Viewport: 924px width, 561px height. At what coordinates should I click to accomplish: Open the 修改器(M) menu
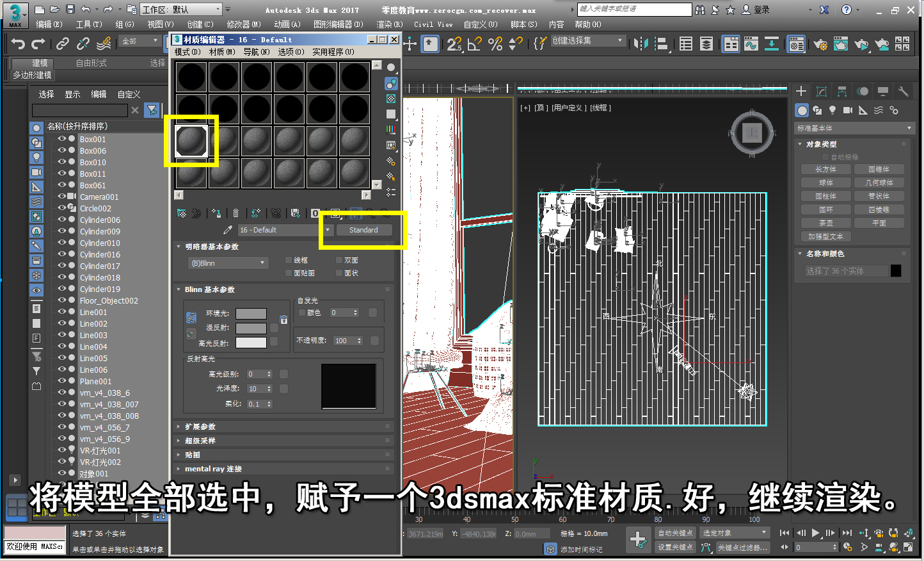tap(244, 24)
